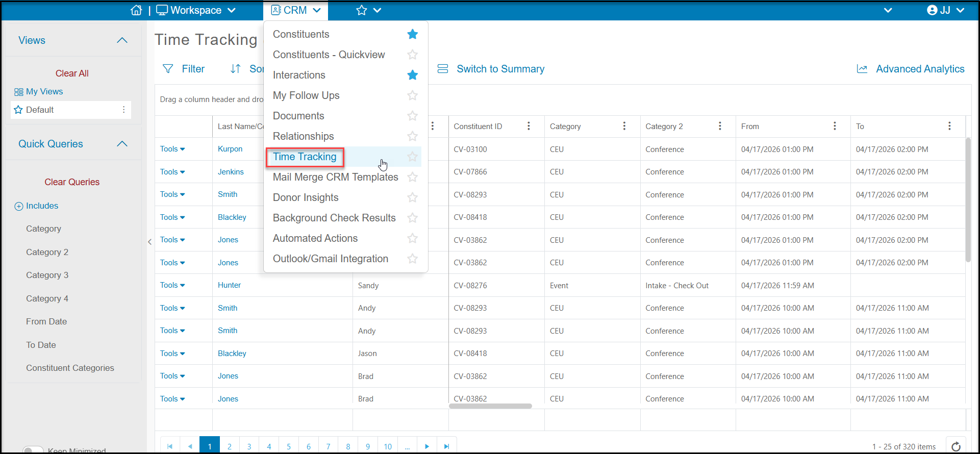Clear All views link
This screenshot has height=454, width=980.
tap(72, 73)
